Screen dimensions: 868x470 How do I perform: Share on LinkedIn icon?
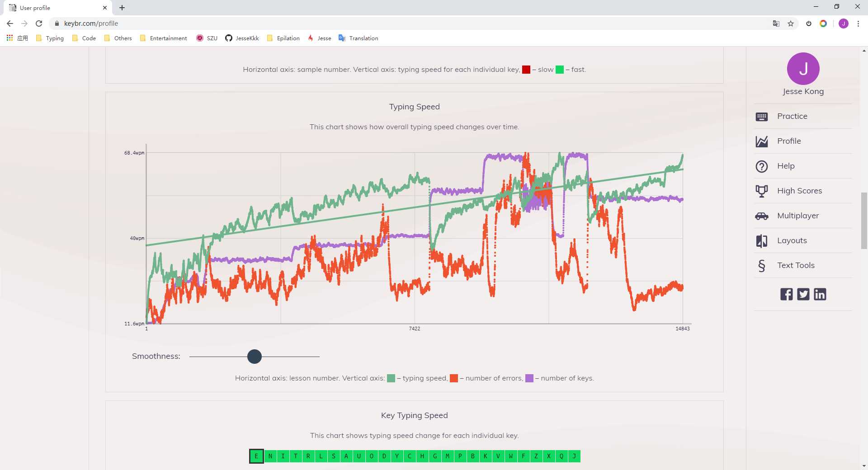click(x=820, y=294)
